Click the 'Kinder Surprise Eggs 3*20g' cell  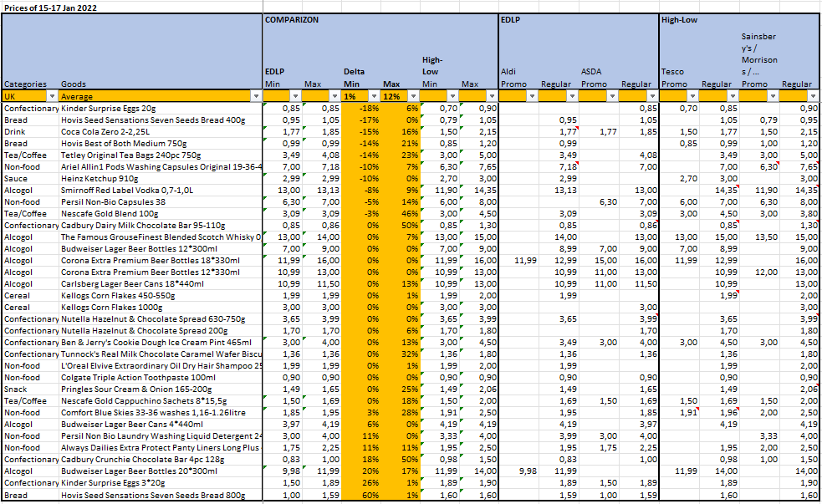tap(113, 483)
